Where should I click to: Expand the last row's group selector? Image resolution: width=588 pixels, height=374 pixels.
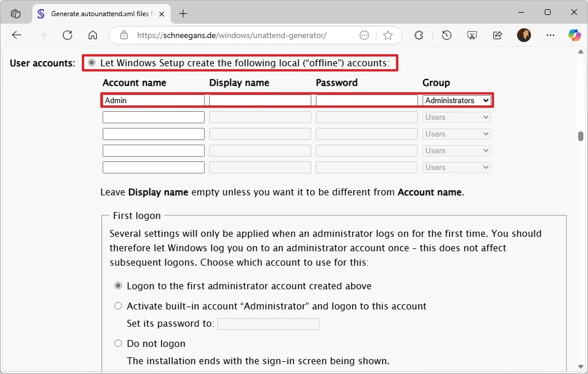pos(456,167)
